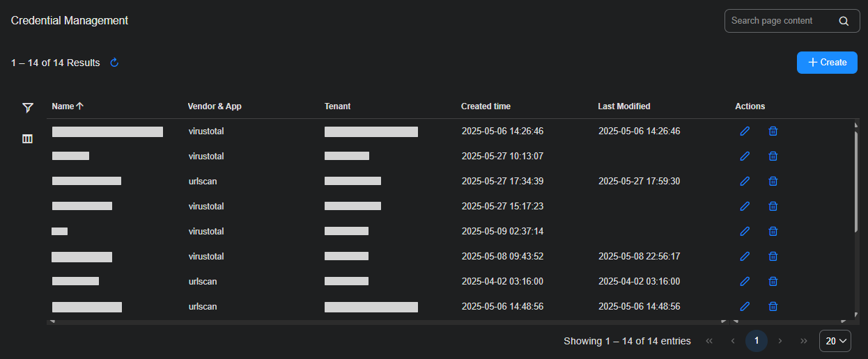Click the vertical scrollbar of the table
Screen dimensions: 868x359
pyautogui.click(x=856, y=181)
